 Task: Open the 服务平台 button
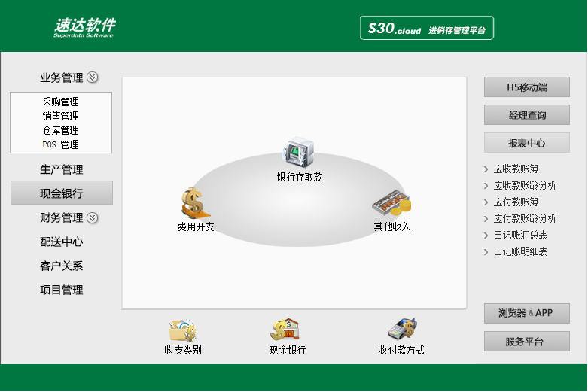click(527, 341)
